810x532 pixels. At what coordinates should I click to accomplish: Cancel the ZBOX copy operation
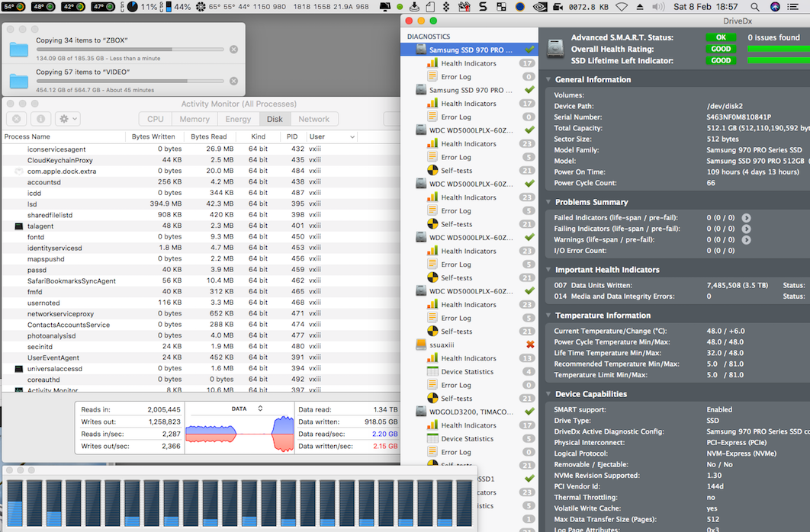pos(233,50)
